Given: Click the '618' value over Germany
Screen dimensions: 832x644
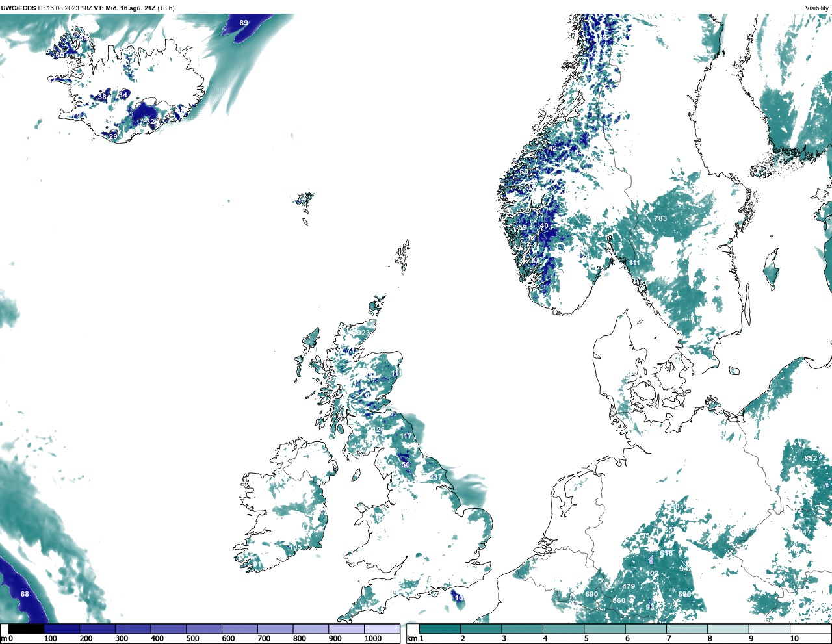Looking at the screenshot, I should [667, 554].
